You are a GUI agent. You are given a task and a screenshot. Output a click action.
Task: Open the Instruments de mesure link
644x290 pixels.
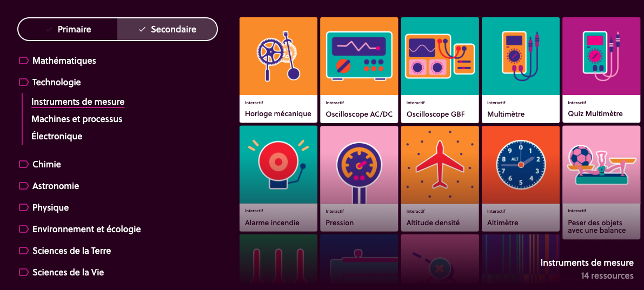(x=78, y=102)
